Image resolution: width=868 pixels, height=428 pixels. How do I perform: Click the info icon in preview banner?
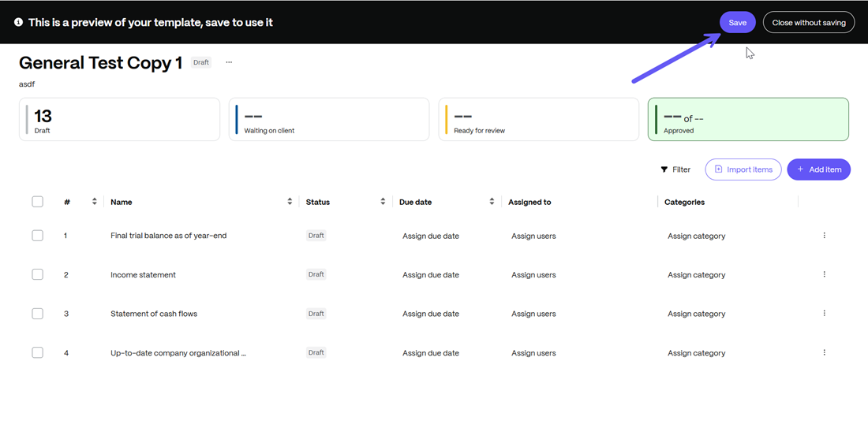[19, 23]
